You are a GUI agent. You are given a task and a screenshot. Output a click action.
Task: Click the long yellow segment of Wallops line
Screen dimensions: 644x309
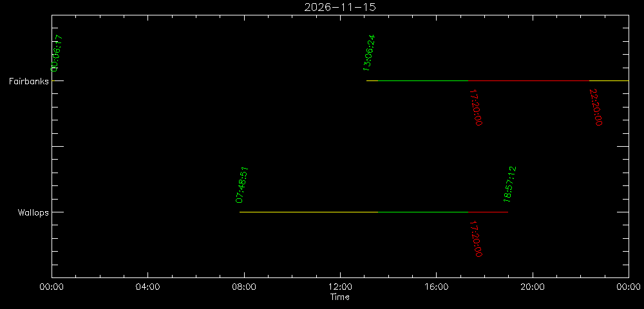309,212
